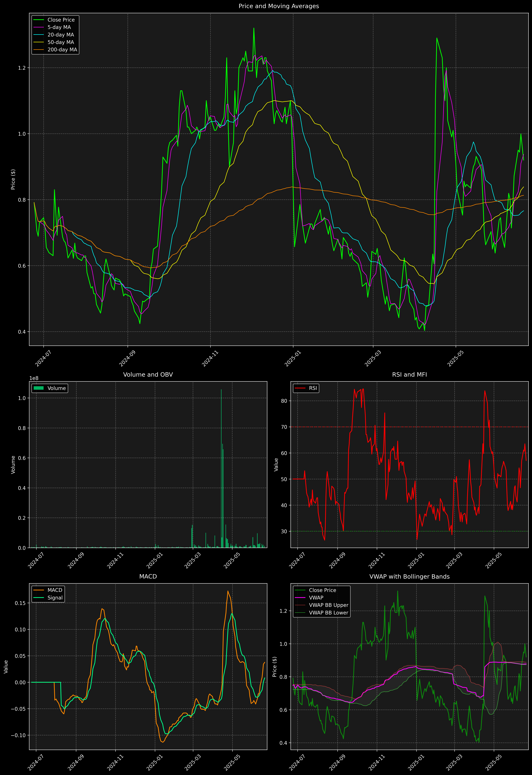532x775 pixels.
Task: Click the '30' tick on the RSI axis
Action: (284, 531)
